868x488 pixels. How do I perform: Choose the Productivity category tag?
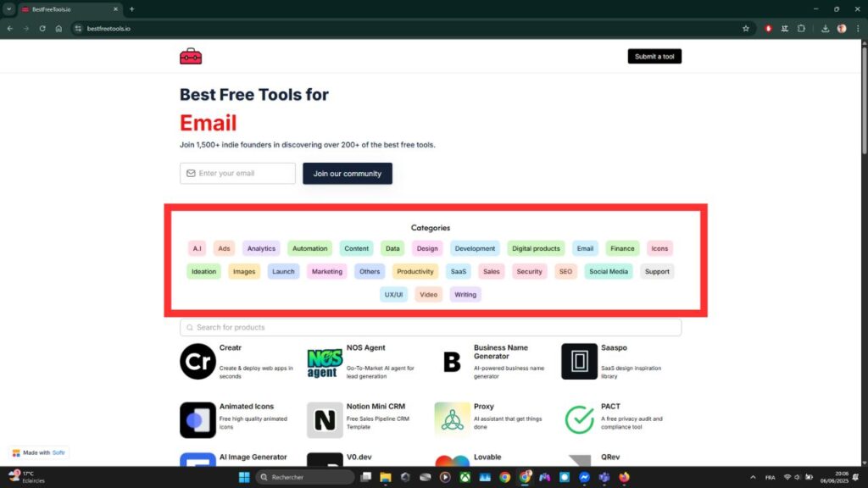415,272
